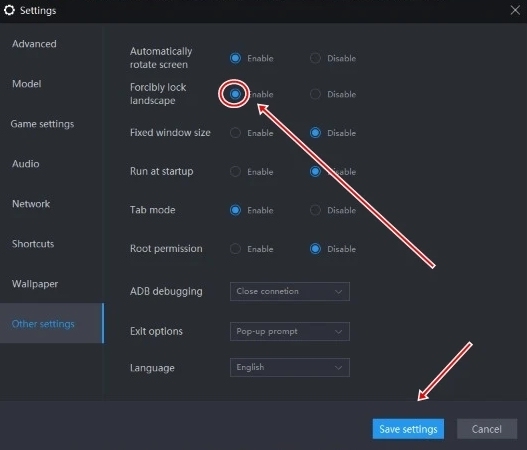Expand the Exit options dropdown
527x450 pixels.
pos(290,331)
